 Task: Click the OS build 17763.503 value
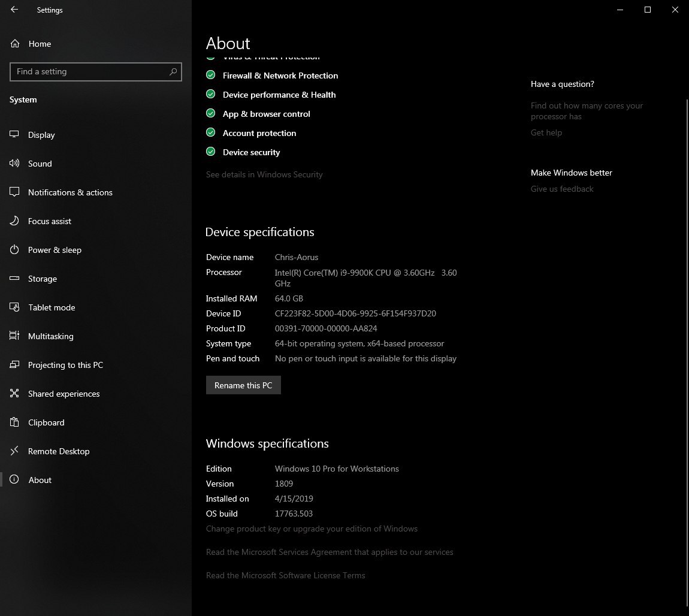click(x=294, y=513)
